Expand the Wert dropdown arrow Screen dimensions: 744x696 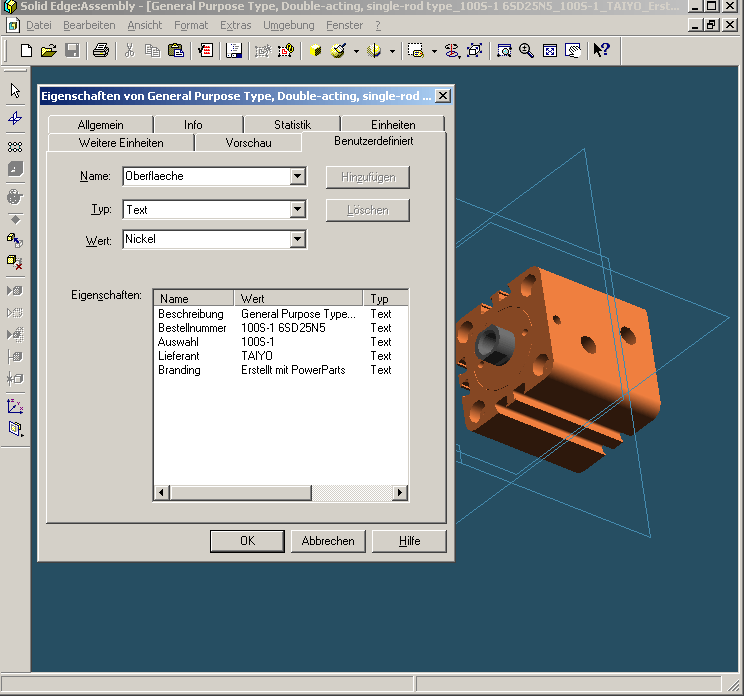tap(297, 239)
